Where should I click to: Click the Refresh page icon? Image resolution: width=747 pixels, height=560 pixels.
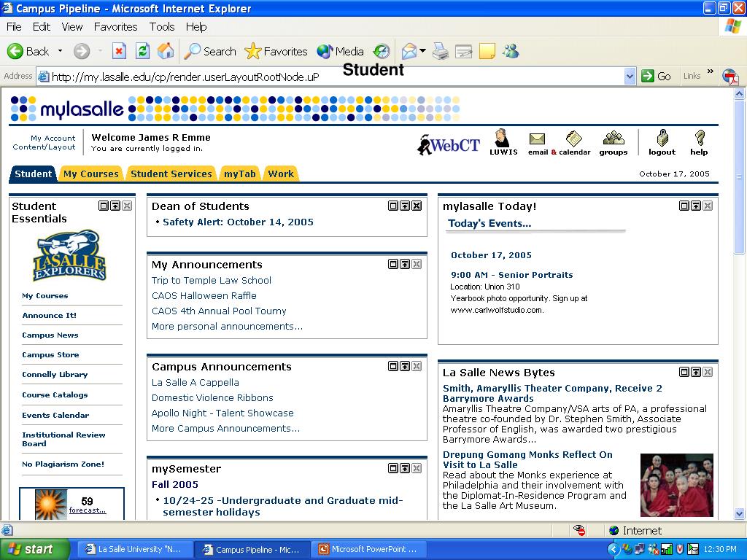click(x=142, y=51)
